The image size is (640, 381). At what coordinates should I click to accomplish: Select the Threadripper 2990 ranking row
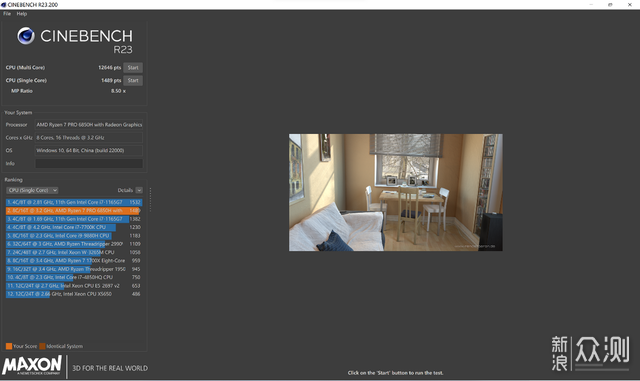(74, 244)
